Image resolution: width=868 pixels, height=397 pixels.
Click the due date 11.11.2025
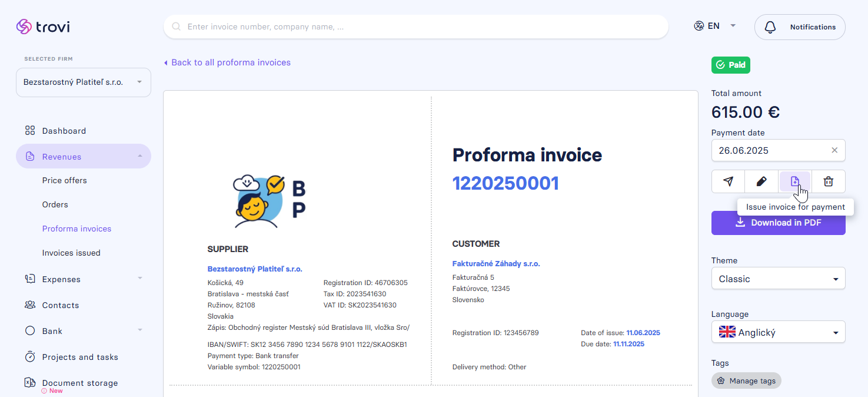[628, 344]
